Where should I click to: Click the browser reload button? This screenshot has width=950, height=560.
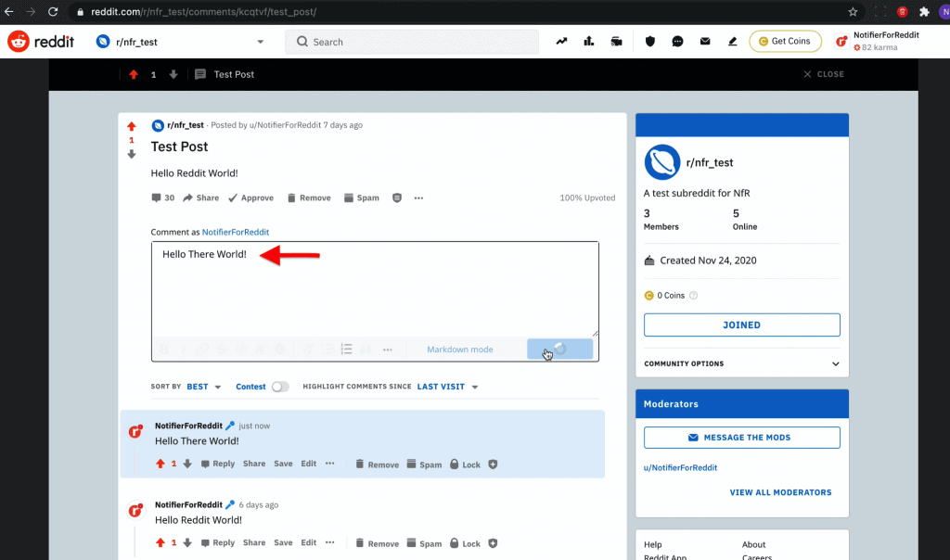(53, 11)
